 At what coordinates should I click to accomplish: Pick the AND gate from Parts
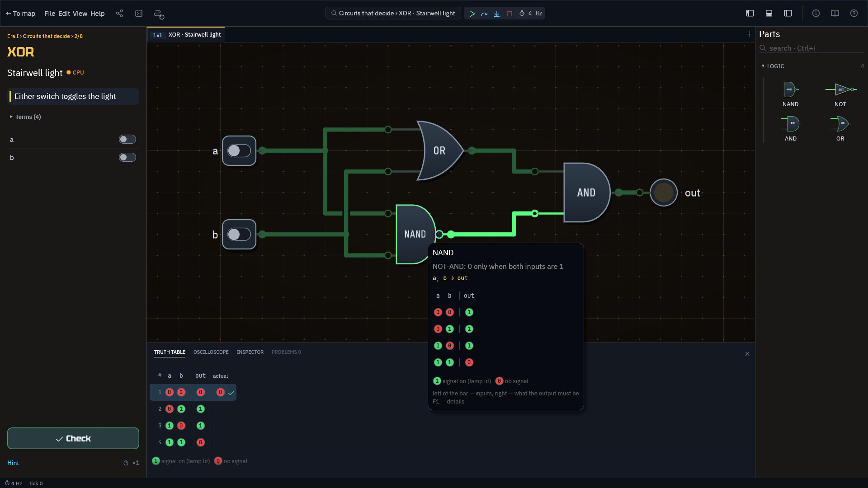click(x=790, y=129)
